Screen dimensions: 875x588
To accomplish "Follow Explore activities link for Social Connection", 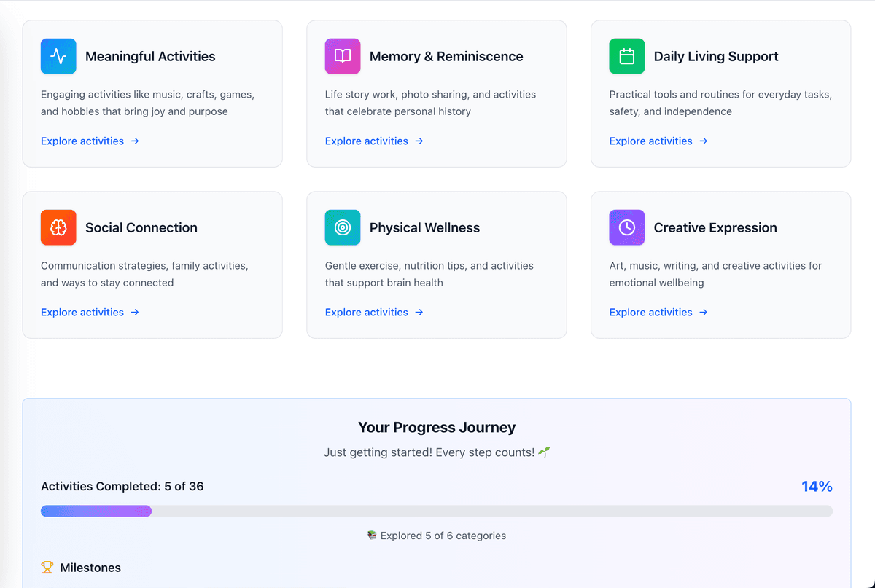I will [x=82, y=313].
